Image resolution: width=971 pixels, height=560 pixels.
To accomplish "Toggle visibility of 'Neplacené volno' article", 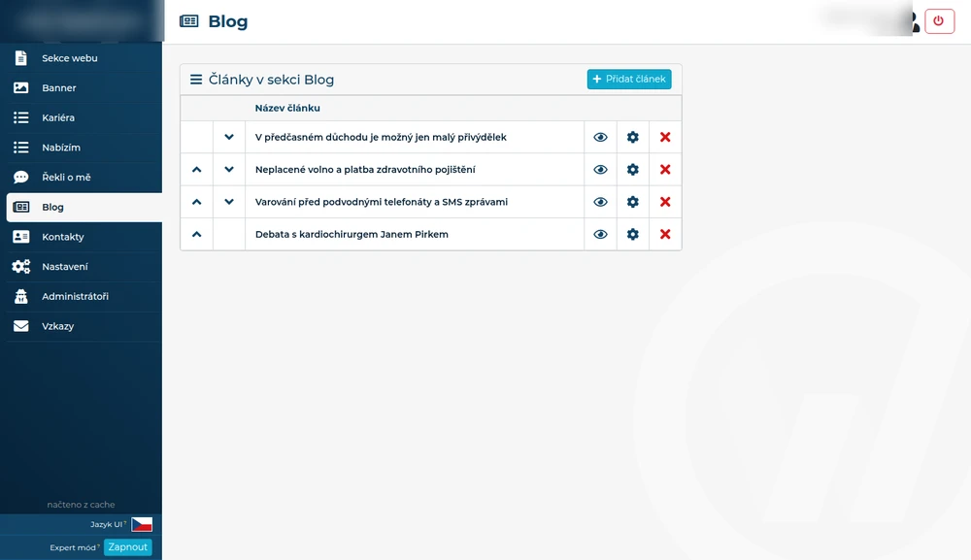I will [600, 170].
